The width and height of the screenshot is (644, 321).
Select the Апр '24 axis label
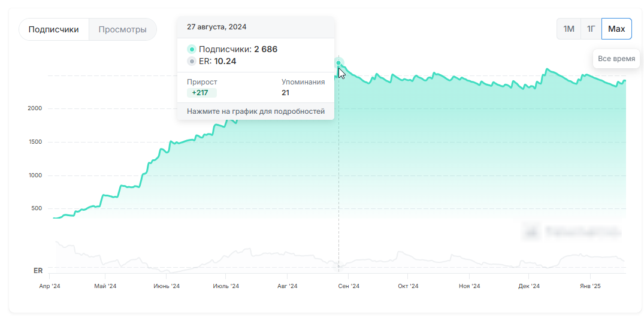click(x=50, y=286)
